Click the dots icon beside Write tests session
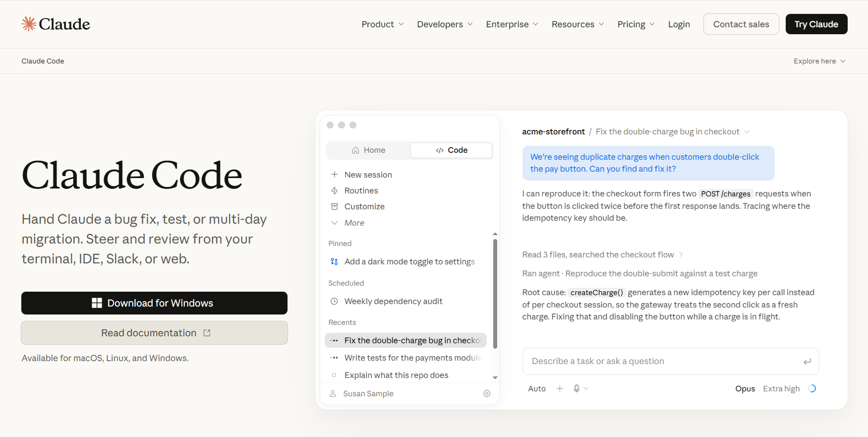The image size is (868, 437). (335, 358)
